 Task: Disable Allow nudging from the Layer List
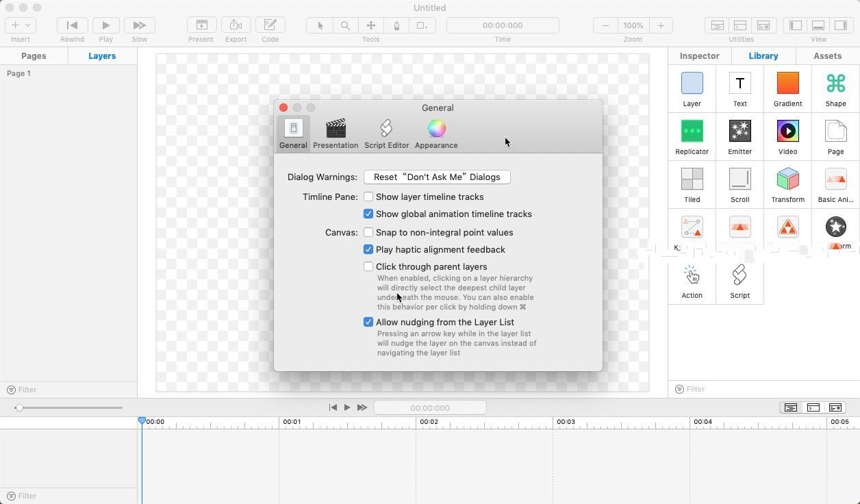click(368, 322)
